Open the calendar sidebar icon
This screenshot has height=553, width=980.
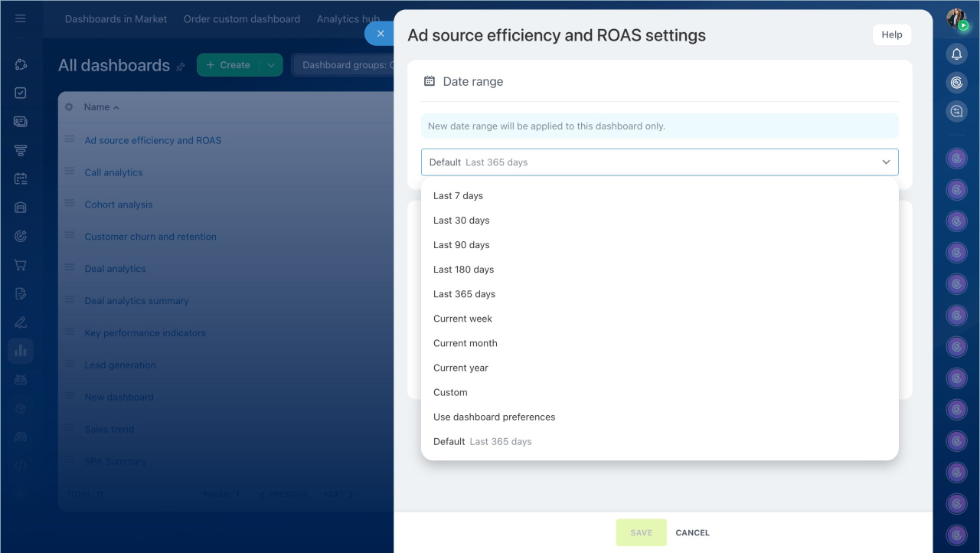point(21,178)
